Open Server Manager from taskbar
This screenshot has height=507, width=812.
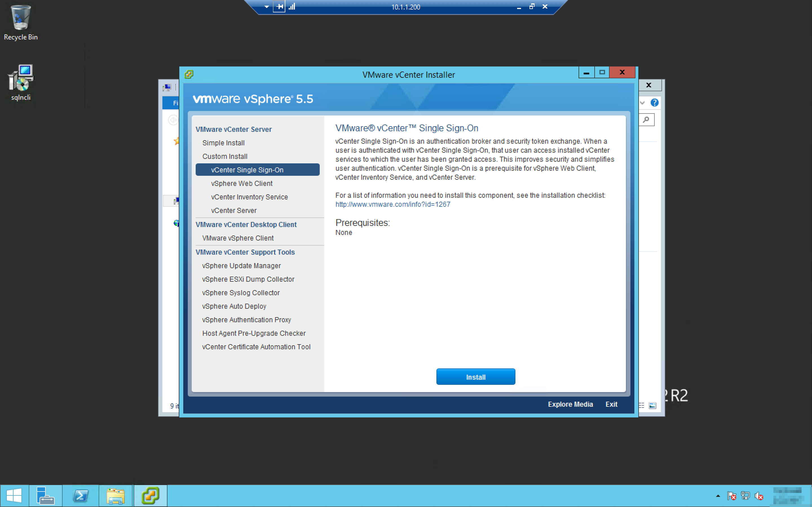pyautogui.click(x=45, y=495)
